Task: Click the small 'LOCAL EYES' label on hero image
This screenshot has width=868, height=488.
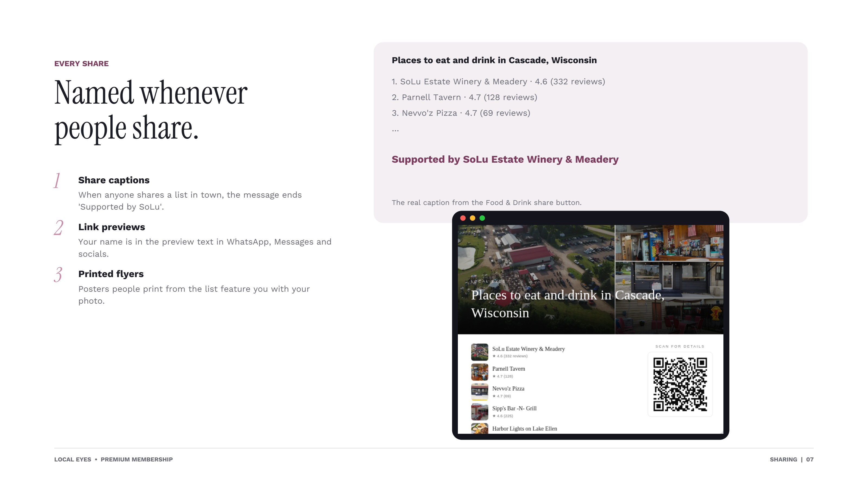Action: pyautogui.click(x=488, y=281)
